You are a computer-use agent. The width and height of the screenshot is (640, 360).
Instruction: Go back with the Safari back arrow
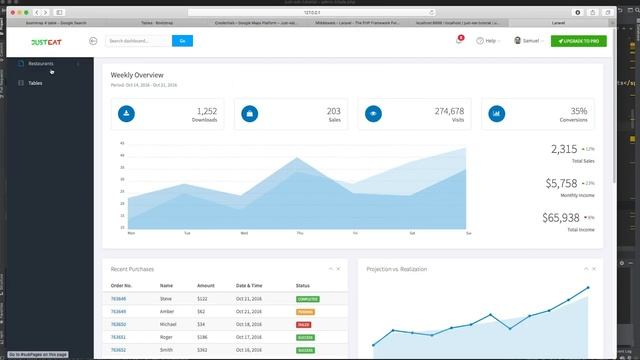(x=37, y=13)
